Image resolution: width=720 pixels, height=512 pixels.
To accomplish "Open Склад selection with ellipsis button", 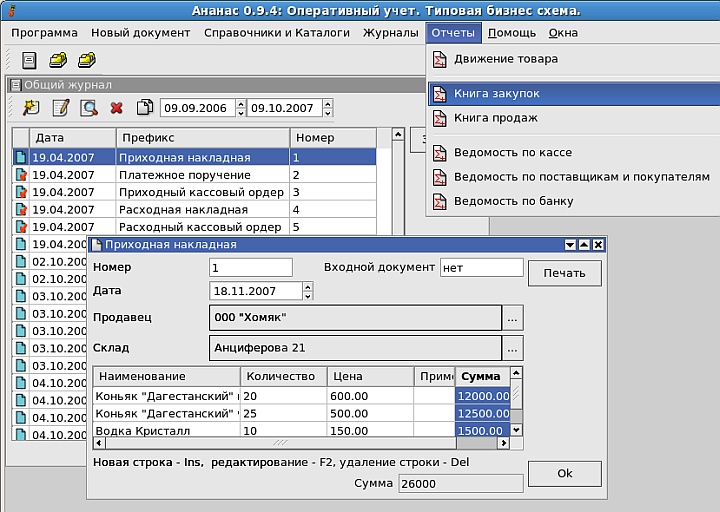I will click(x=512, y=349).
